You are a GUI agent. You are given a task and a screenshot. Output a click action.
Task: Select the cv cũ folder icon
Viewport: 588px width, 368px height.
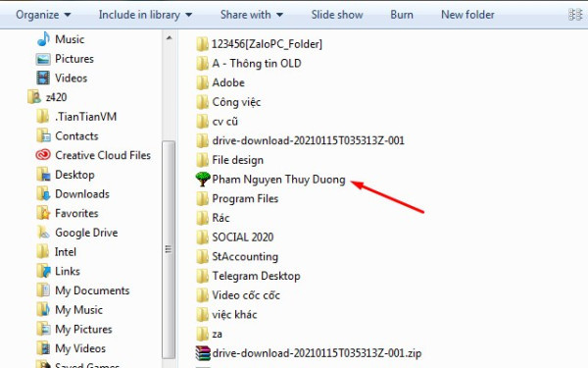[x=202, y=122]
